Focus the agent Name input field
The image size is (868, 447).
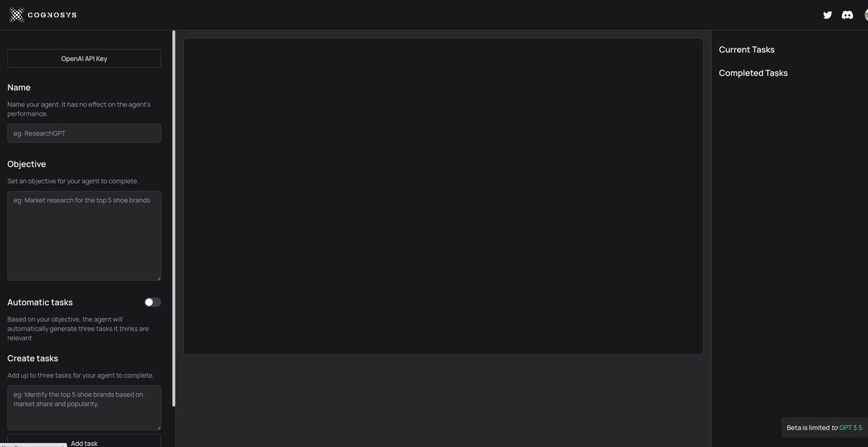tap(84, 133)
